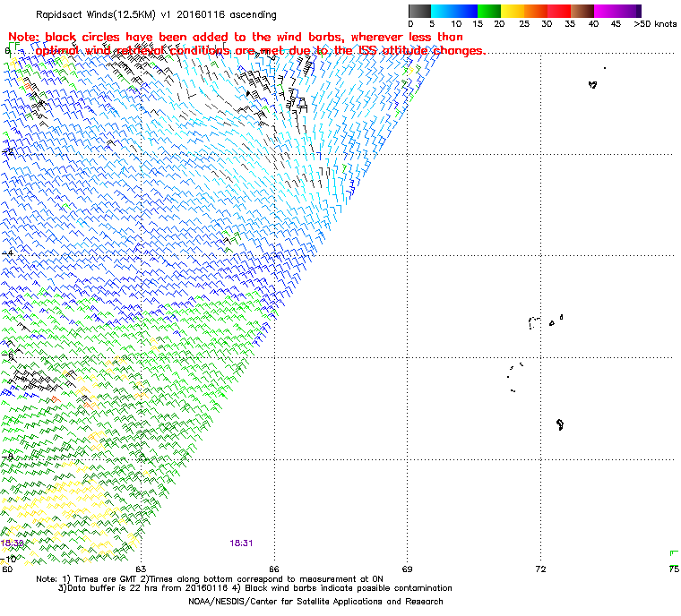
Task: Click the island outline in the upper right near 73E
Action: pos(593,84)
